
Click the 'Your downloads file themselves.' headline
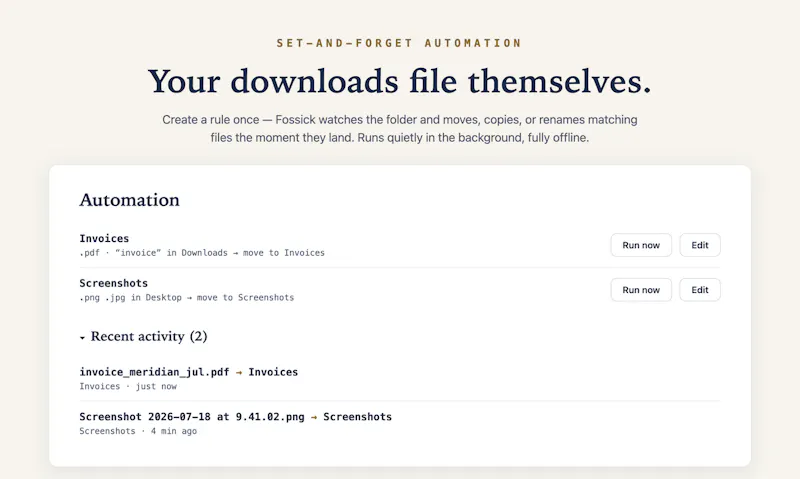pyautogui.click(x=400, y=82)
